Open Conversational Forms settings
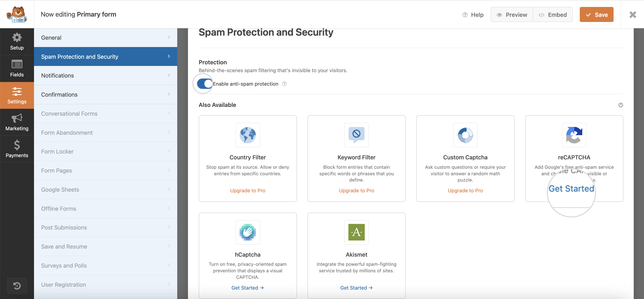Image resolution: width=644 pixels, height=299 pixels. 105,113
